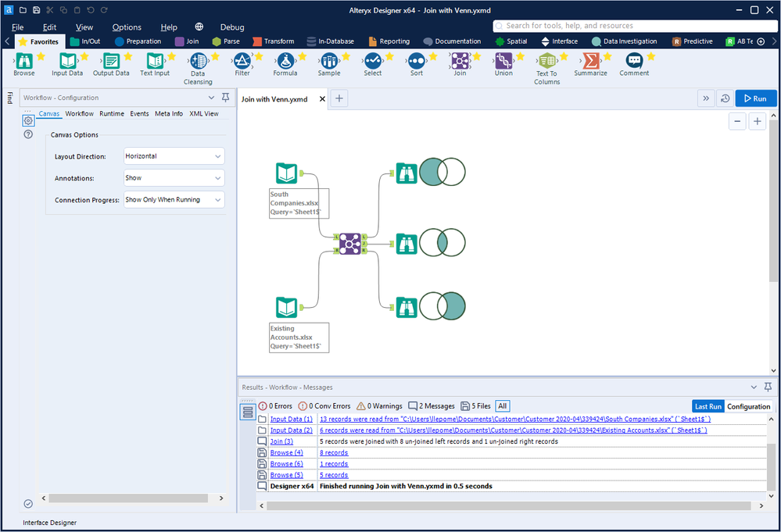
Task: Pick the Summarize tool icon
Action: pyautogui.click(x=590, y=61)
